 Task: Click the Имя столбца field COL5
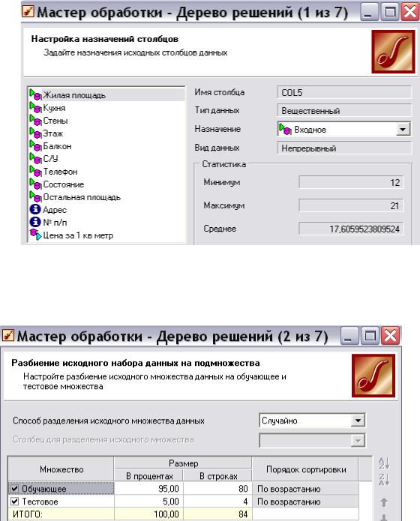coord(343,92)
